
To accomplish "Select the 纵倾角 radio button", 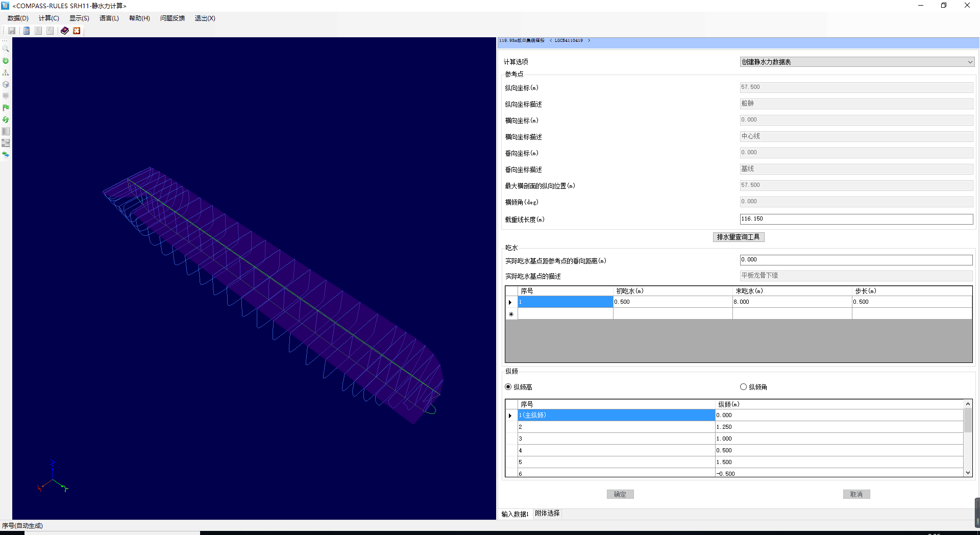I will [x=743, y=387].
